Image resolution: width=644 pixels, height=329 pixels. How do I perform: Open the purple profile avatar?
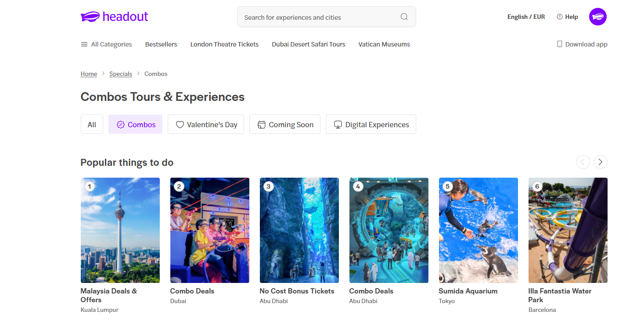click(x=597, y=17)
